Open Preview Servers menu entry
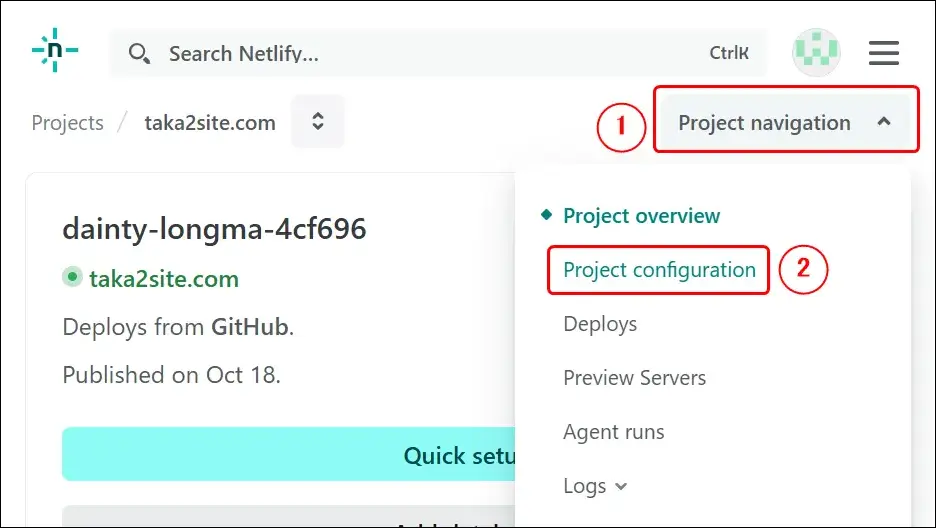Screen dimensions: 936x528 coord(634,378)
